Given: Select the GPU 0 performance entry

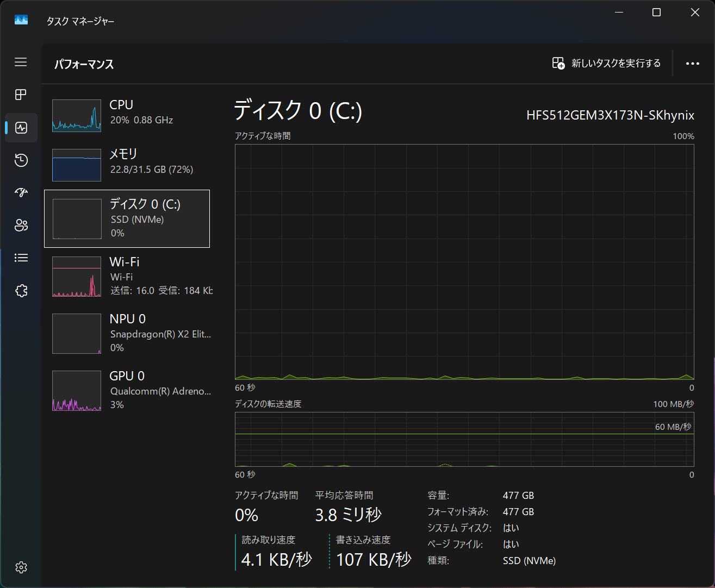Looking at the screenshot, I should tap(127, 390).
